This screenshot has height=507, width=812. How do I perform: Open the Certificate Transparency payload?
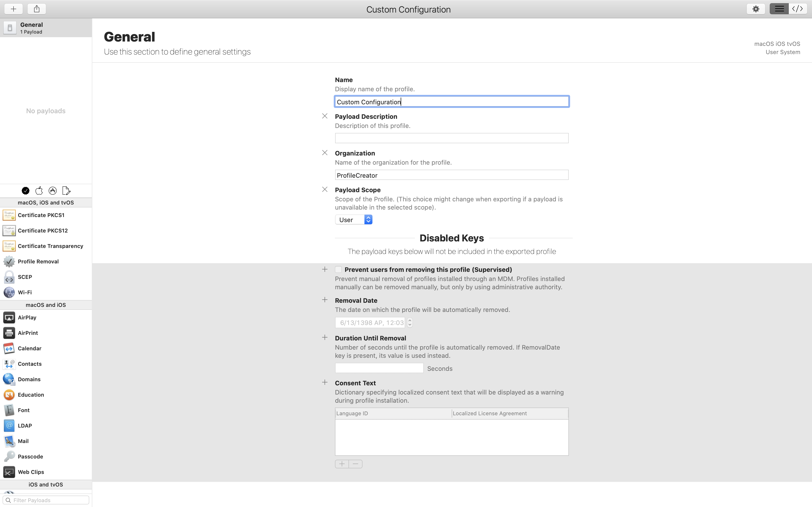pos(50,246)
